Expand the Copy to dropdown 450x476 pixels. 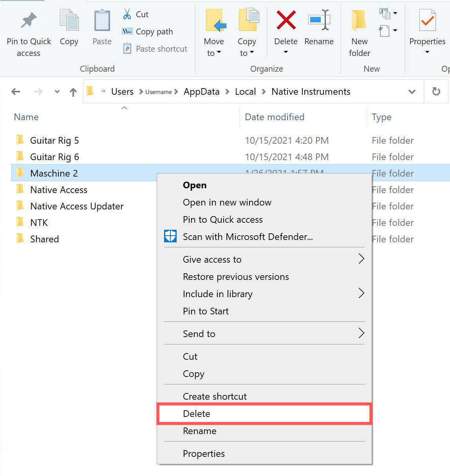click(x=247, y=47)
